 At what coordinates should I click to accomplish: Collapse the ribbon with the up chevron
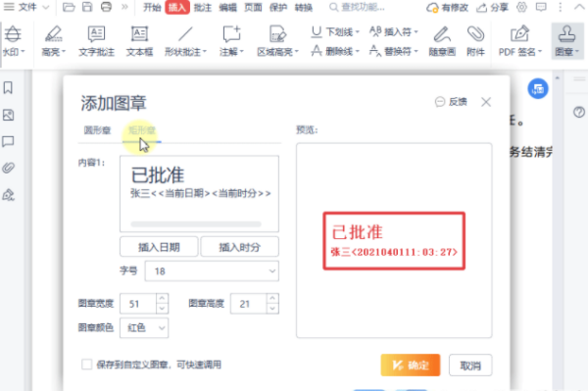(579, 7)
